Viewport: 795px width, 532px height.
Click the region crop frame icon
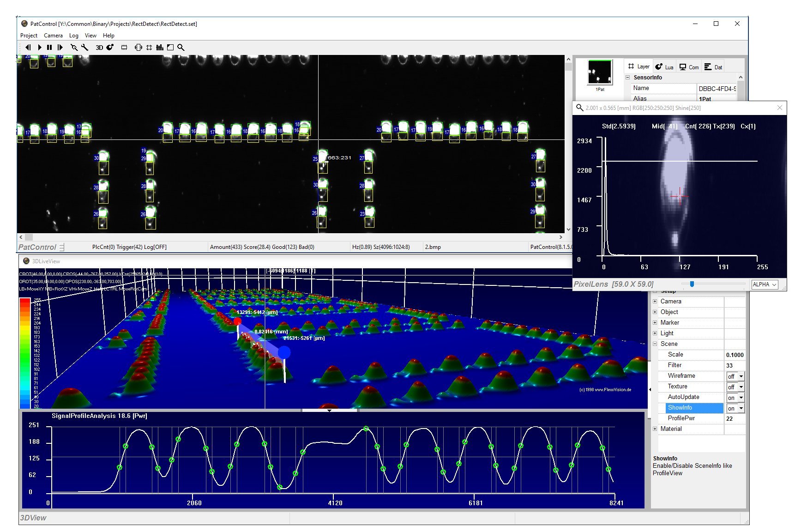click(x=149, y=47)
